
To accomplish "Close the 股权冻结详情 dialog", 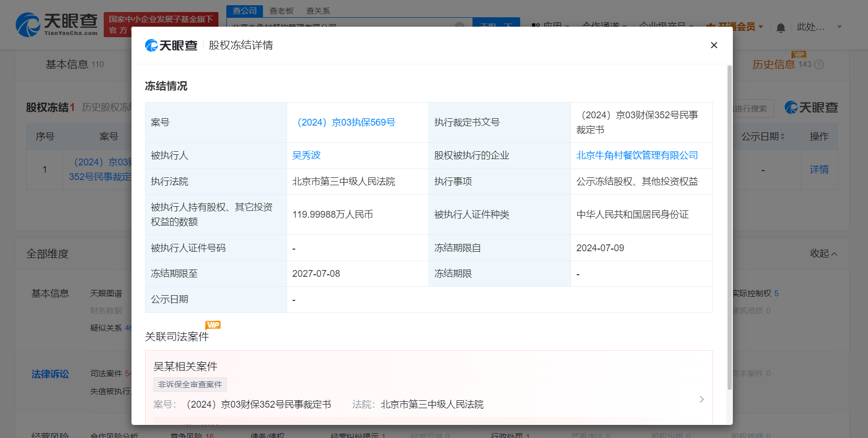I will pos(713,46).
